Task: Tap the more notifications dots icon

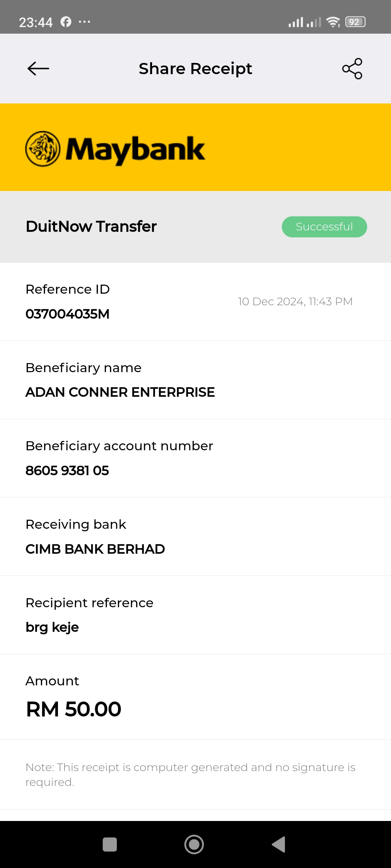Action: 84,22
